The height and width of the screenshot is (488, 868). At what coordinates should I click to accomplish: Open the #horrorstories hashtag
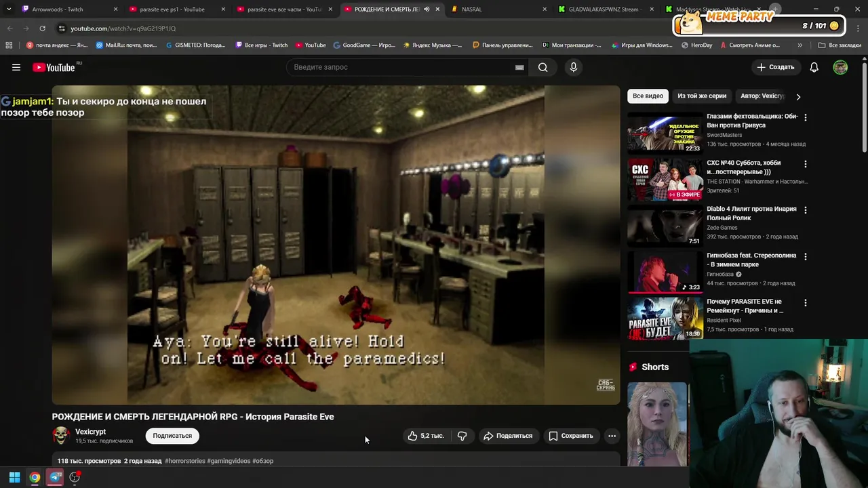click(185, 461)
